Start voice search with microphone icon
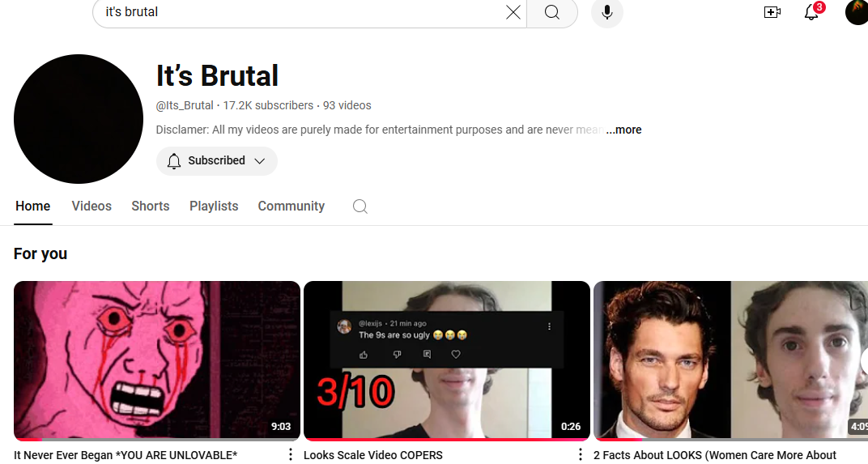 [606, 12]
